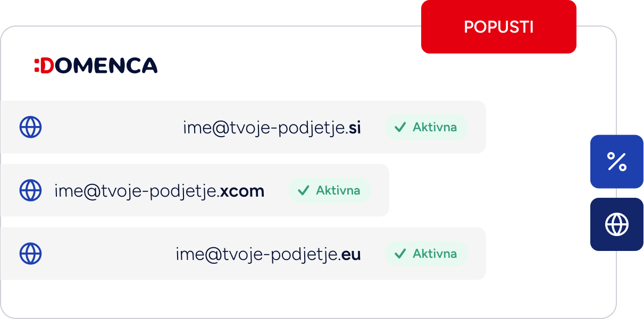The width and height of the screenshot is (644, 319).
Task: Select the Aktivna label in the .eu row
Action: tap(435, 254)
